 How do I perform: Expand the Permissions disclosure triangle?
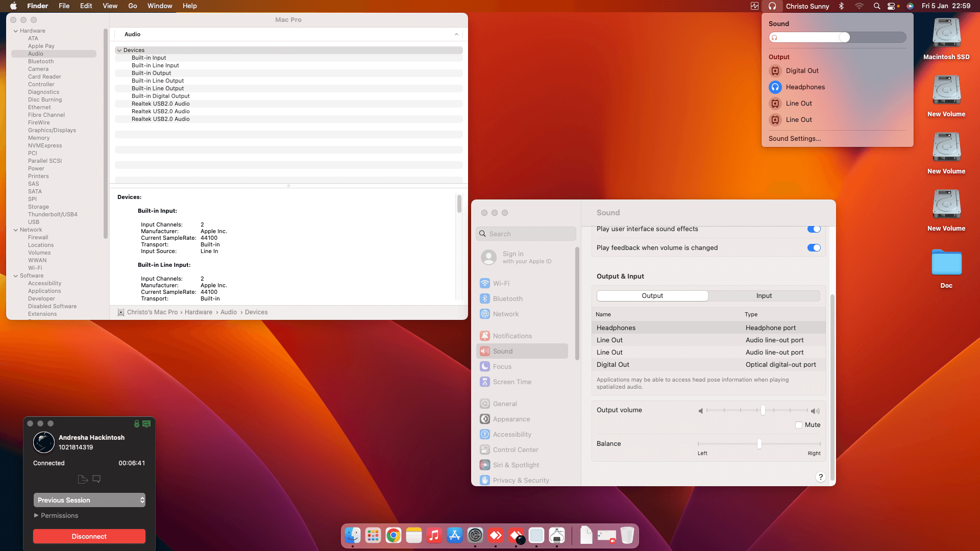(36, 516)
